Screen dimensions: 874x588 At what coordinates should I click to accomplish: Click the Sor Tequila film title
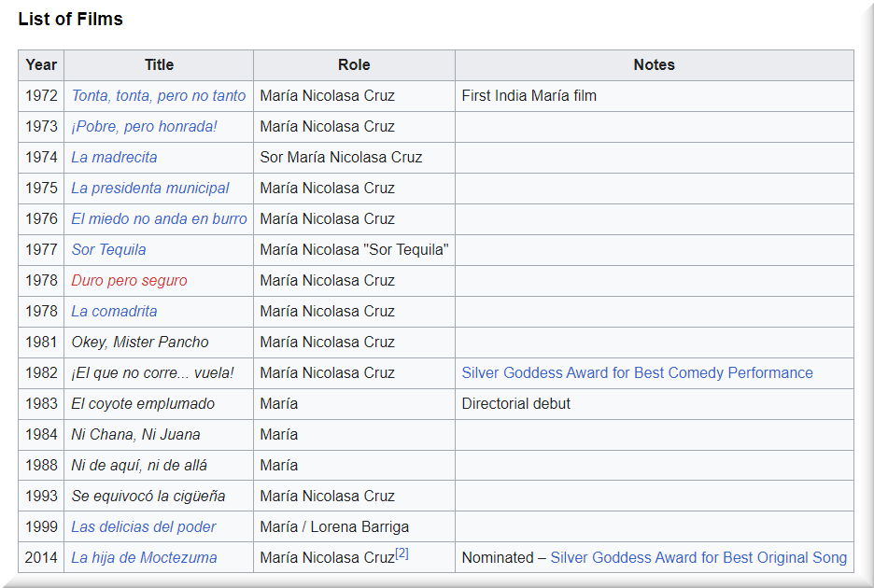point(108,250)
